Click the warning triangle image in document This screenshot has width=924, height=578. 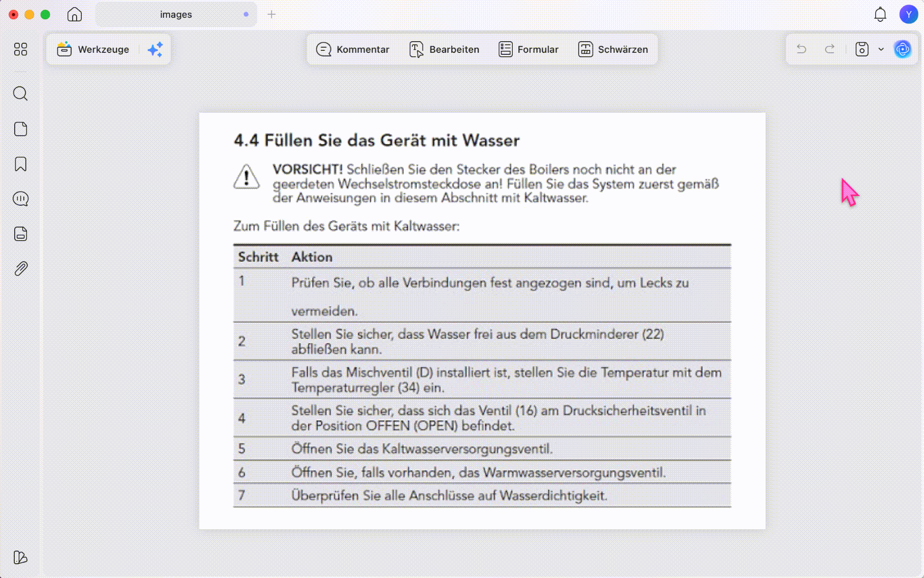[247, 177]
